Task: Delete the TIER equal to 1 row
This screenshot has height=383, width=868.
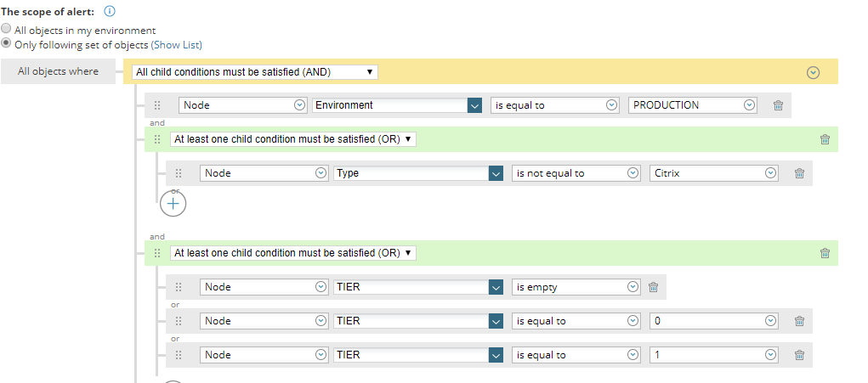Action: [799, 355]
